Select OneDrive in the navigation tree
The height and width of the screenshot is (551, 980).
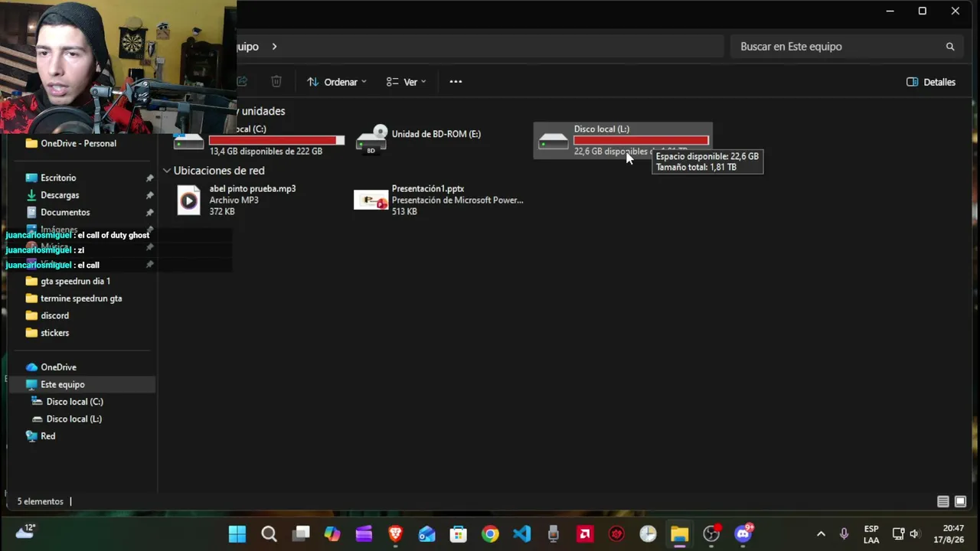pos(58,367)
